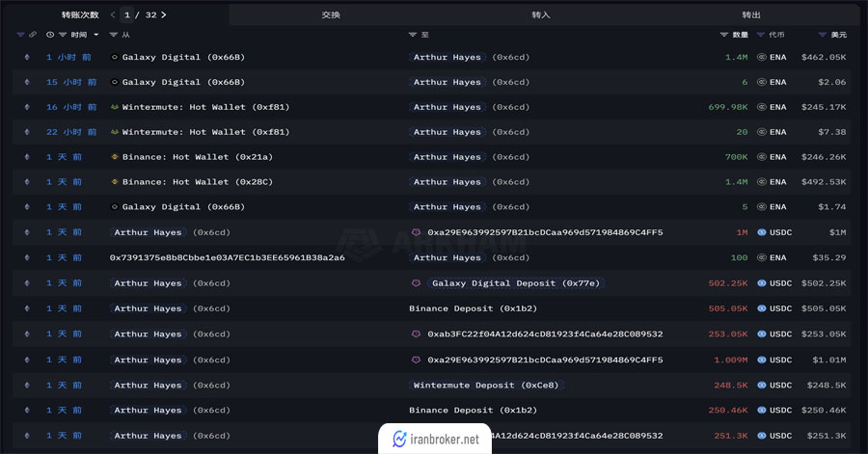Click the USDC token icon on the $1M row

(762, 232)
